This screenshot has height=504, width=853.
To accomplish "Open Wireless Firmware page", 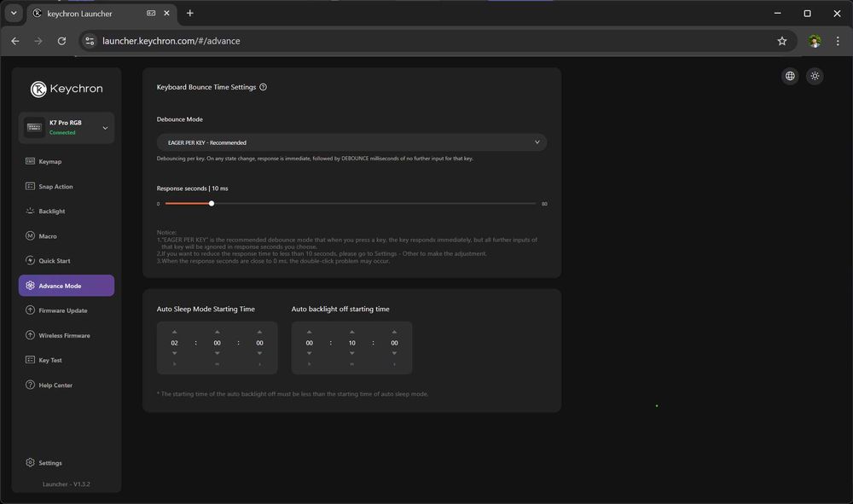I will [x=67, y=335].
